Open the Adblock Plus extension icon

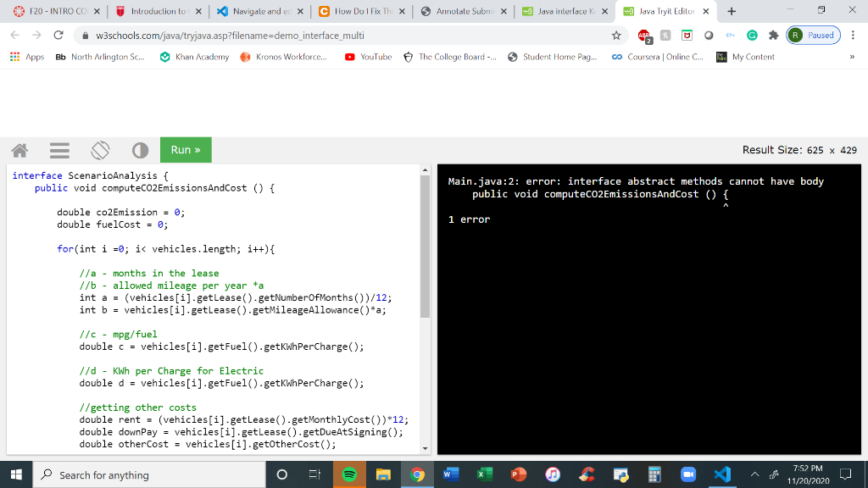(644, 36)
